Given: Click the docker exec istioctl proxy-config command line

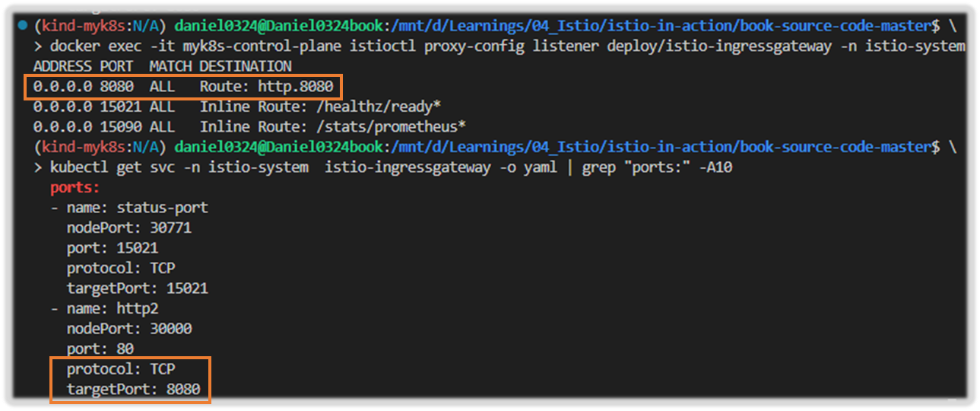Looking at the screenshot, I should pos(500,46).
